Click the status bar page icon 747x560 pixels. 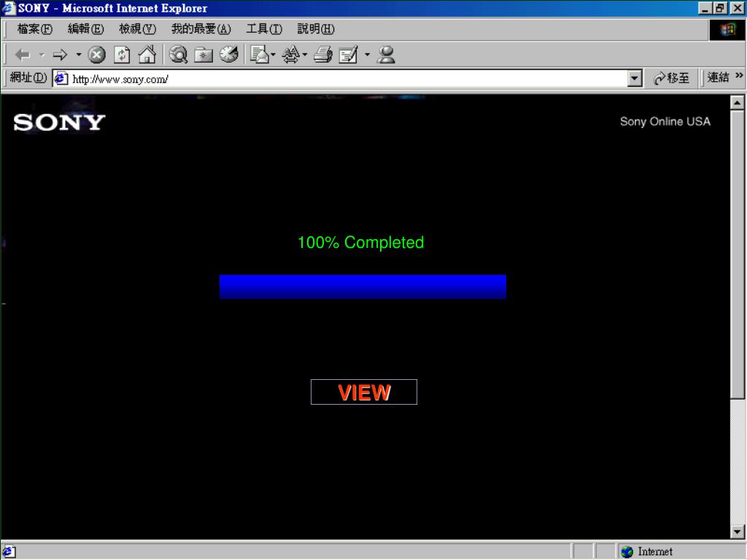point(9,551)
